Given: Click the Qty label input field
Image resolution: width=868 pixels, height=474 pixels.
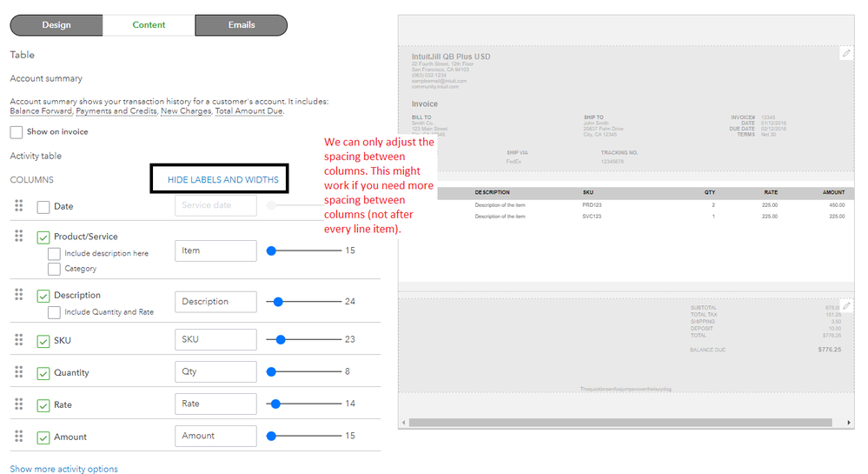Looking at the screenshot, I should [x=215, y=371].
